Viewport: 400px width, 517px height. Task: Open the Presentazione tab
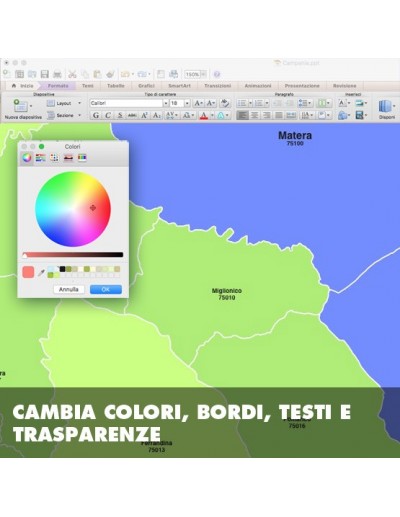(302, 86)
